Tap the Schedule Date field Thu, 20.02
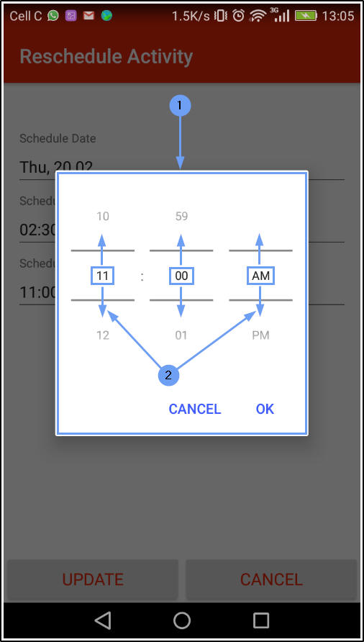Image resolution: width=364 pixels, height=642 pixels. point(182,167)
